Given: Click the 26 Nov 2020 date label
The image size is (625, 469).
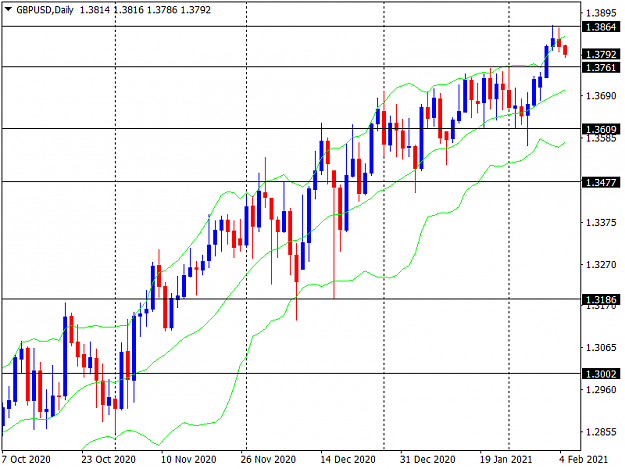Looking at the screenshot, I should (x=268, y=459).
